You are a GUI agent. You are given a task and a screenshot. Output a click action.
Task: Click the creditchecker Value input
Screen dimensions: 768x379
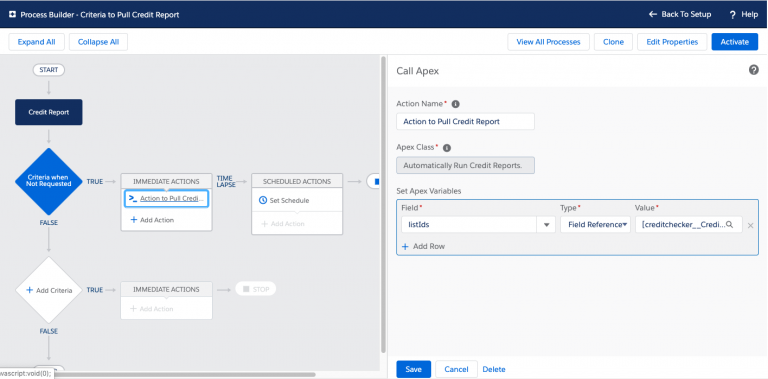pyautogui.click(x=689, y=225)
